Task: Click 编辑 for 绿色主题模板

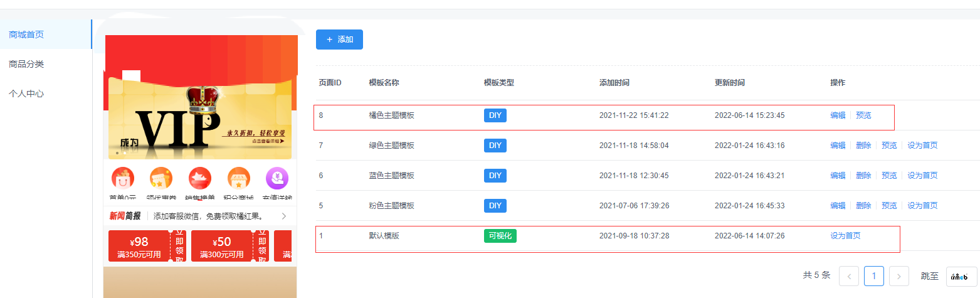Action: click(x=838, y=146)
